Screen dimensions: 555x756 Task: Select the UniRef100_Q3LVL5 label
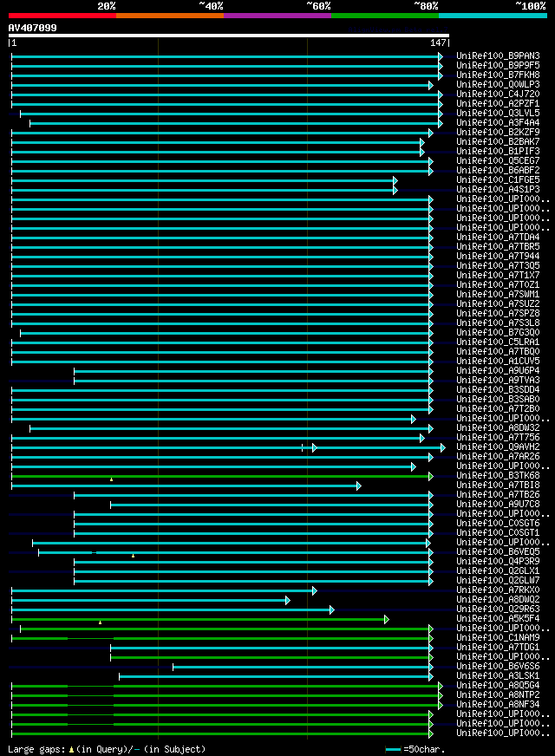coord(498,114)
